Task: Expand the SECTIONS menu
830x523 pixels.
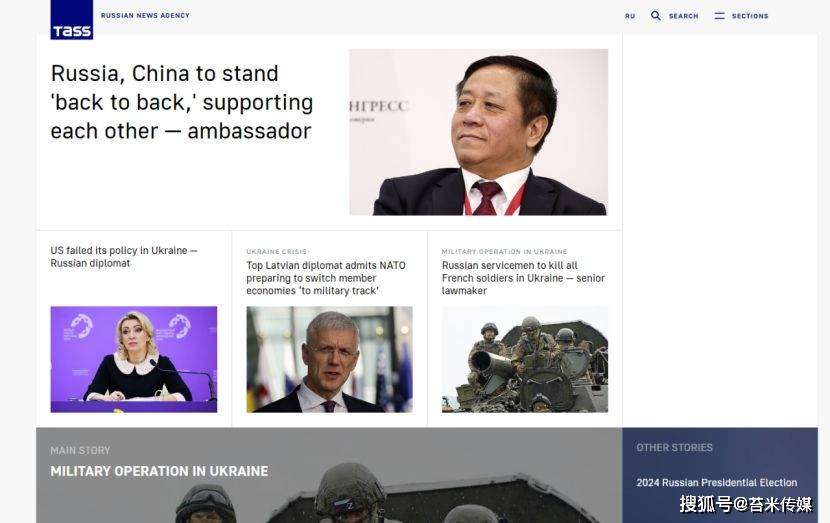Action: click(x=750, y=16)
